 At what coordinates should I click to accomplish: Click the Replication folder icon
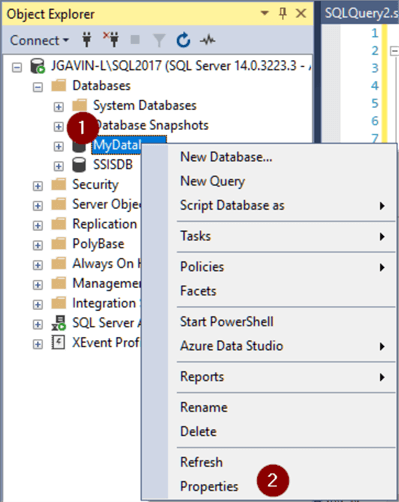click(x=59, y=224)
